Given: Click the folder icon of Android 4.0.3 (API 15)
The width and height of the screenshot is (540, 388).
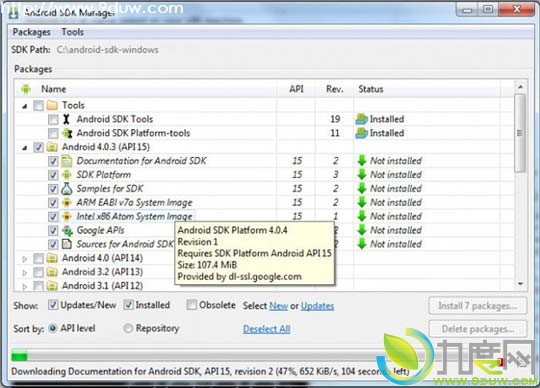Looking at the screenshot, I should coord(52,147).
